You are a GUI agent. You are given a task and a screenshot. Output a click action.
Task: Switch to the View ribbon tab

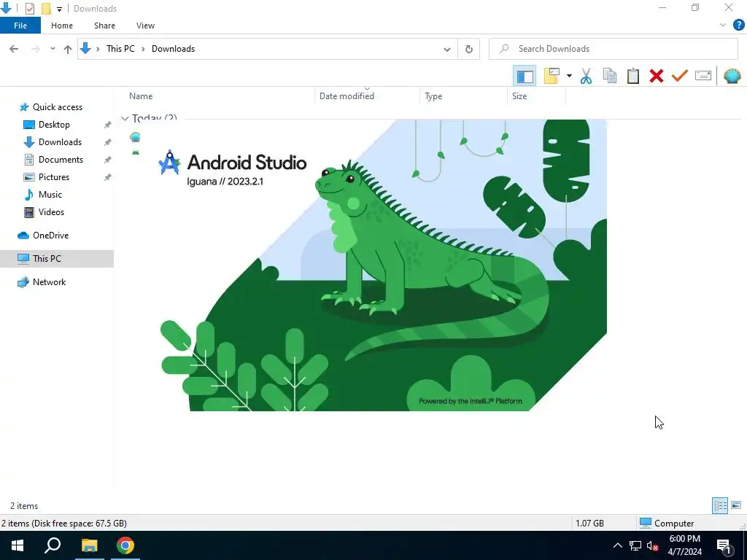click(145, 26)
